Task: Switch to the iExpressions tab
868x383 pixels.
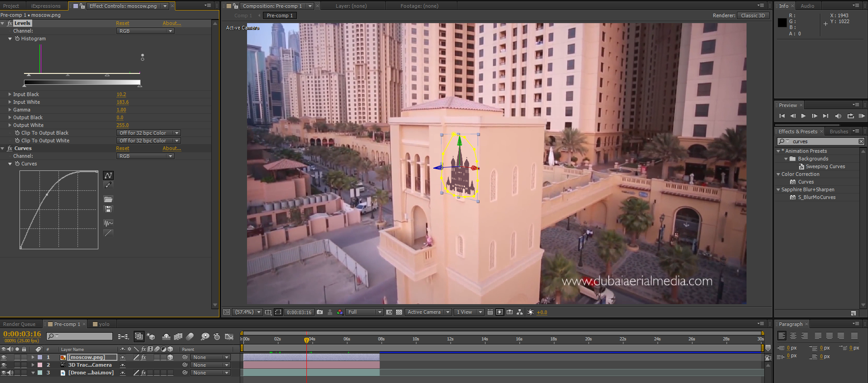Action: pyautogui.click(x=46, y=6)
